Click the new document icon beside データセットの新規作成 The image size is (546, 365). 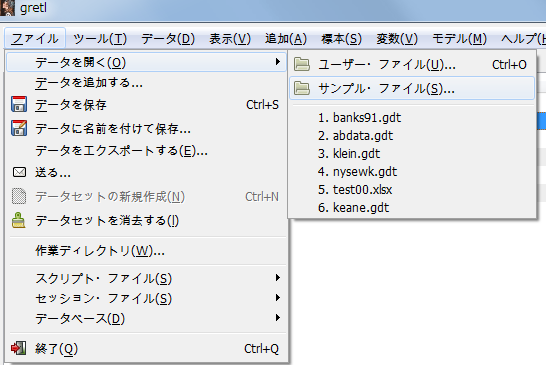pyautogui.click(x=19, y=196)
